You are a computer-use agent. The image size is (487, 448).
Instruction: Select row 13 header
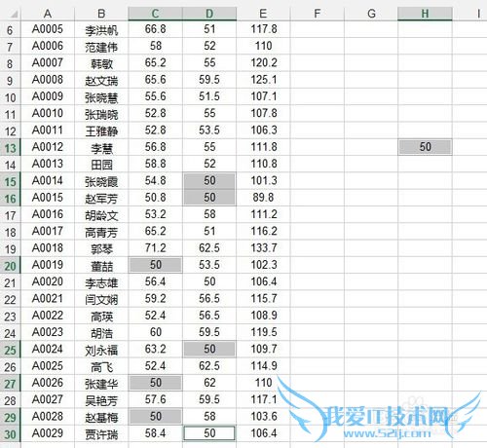[10, 148]
